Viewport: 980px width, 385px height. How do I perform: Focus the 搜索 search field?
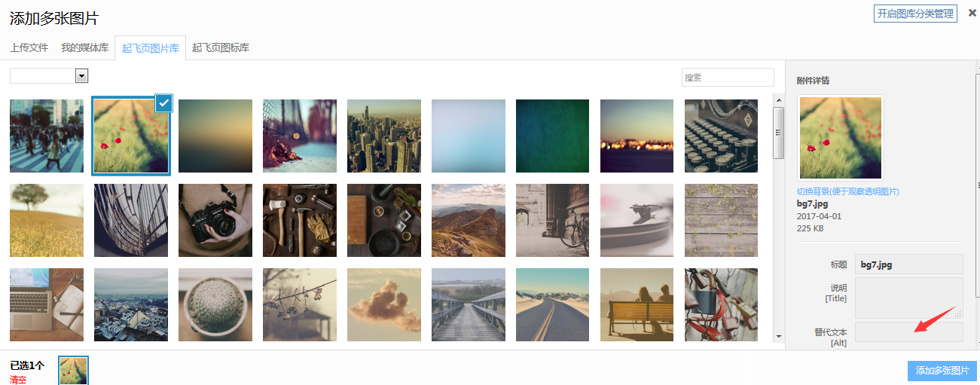(x=728, y=78)
